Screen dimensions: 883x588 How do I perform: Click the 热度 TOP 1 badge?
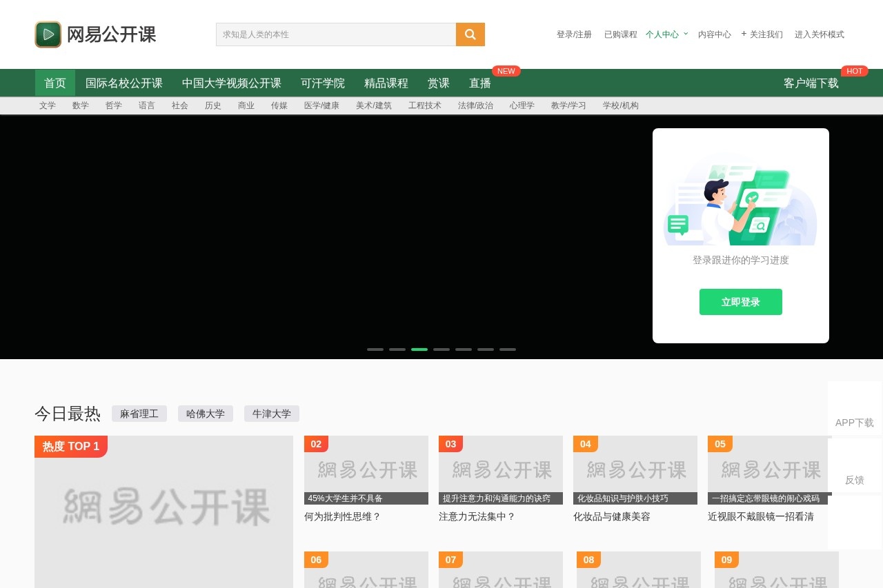[x=70, y=446]
